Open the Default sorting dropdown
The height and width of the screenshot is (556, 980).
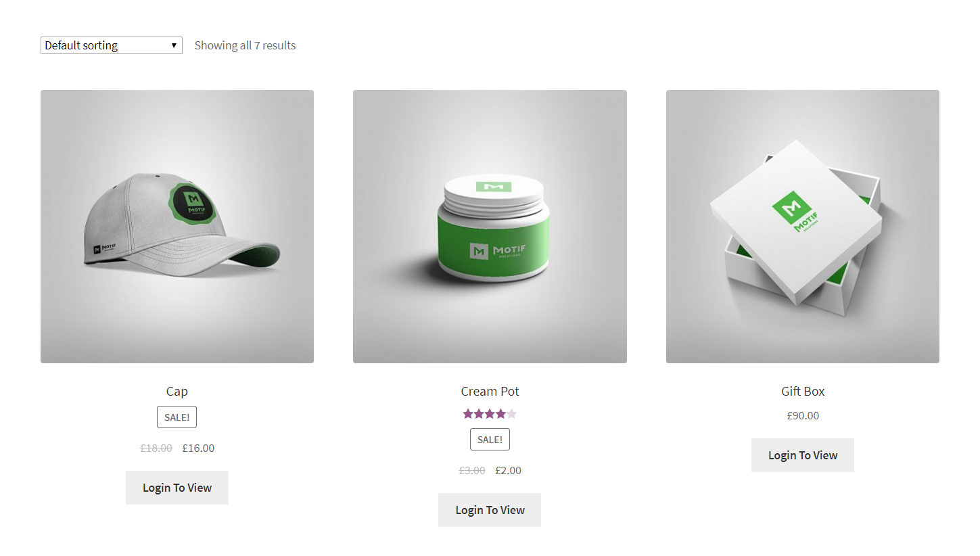coord(112,45)
